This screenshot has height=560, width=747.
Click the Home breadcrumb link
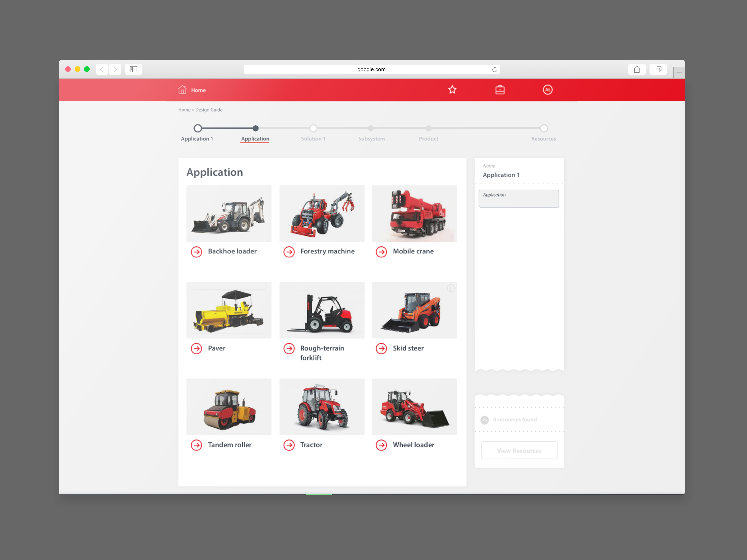[184, 110]
